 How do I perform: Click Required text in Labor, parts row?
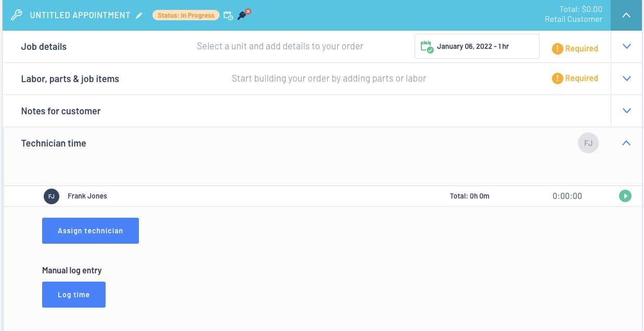click(582, 78)
